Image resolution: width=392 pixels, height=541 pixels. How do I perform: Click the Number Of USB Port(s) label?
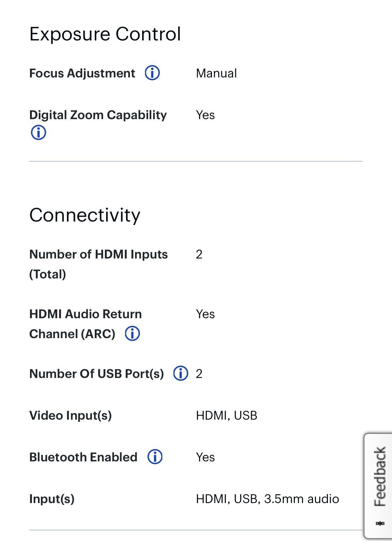[96, 374]
